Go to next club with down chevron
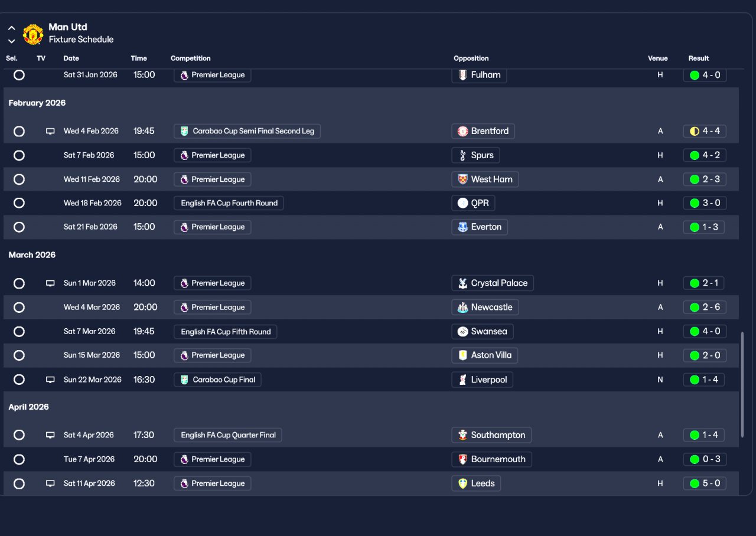 (11, 41)
